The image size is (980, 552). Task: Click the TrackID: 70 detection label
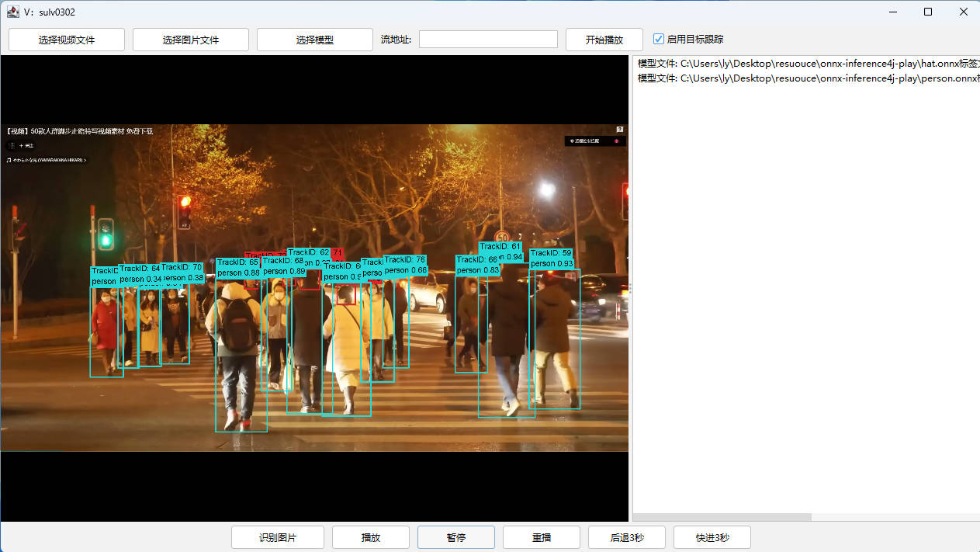coord(182,267)
